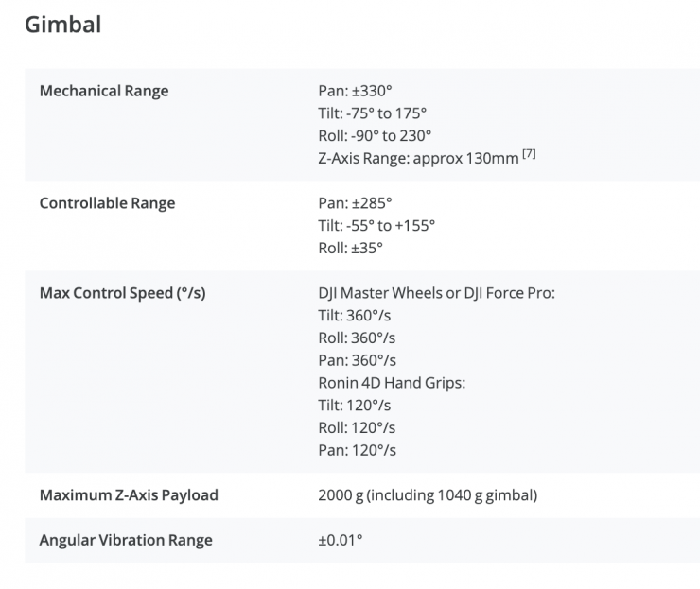Click the Z-Axis Range approx 130mm text

418,158
